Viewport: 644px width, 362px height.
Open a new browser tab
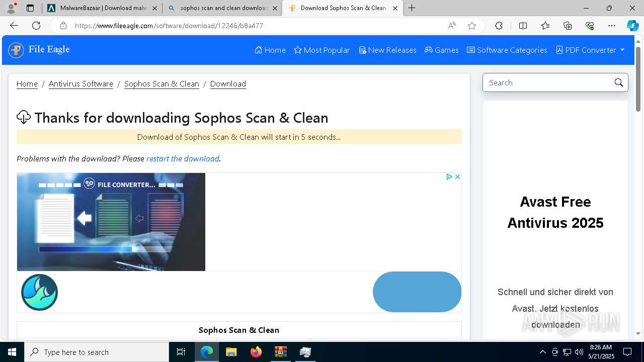pyautogui.click(x=412, y=8)
